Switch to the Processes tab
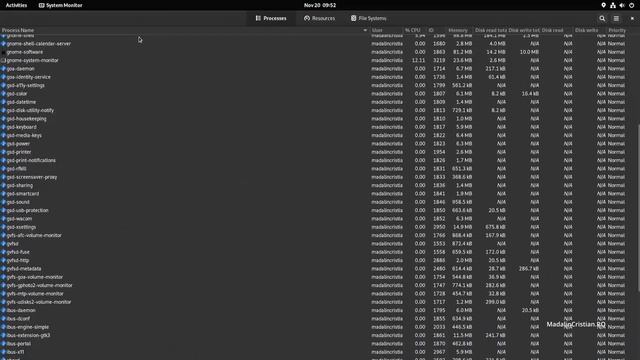The width and height of the screenshot is (640, 360). [x=271, y=18]
